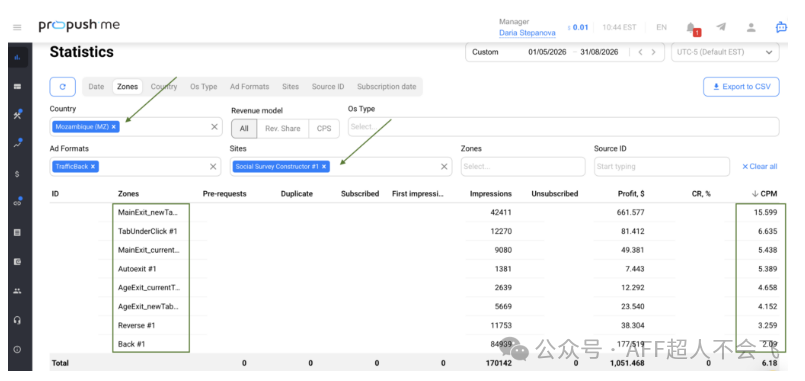Switch to the Ad Formats grouping tab
This screenshot has width=805, height=381.
pyautogui.click(x=250, y=87)
